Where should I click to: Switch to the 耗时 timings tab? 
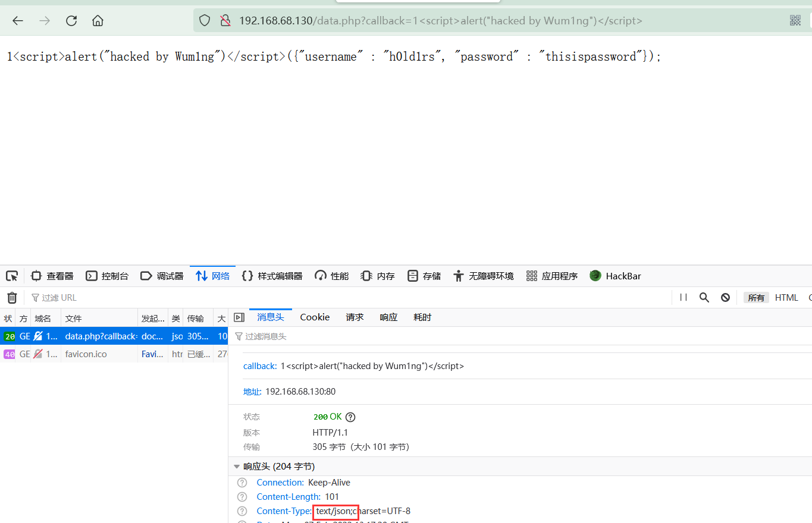click(422, 317)
